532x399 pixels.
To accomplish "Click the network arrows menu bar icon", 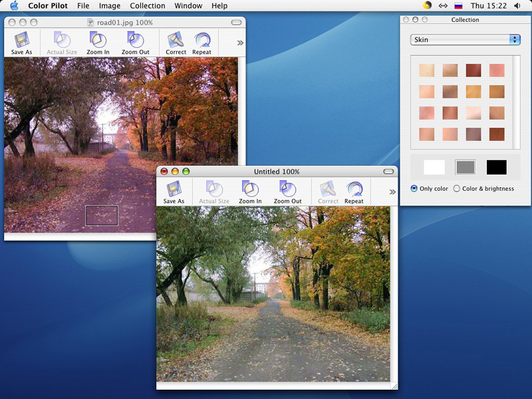I will click(x=443, y=6).
